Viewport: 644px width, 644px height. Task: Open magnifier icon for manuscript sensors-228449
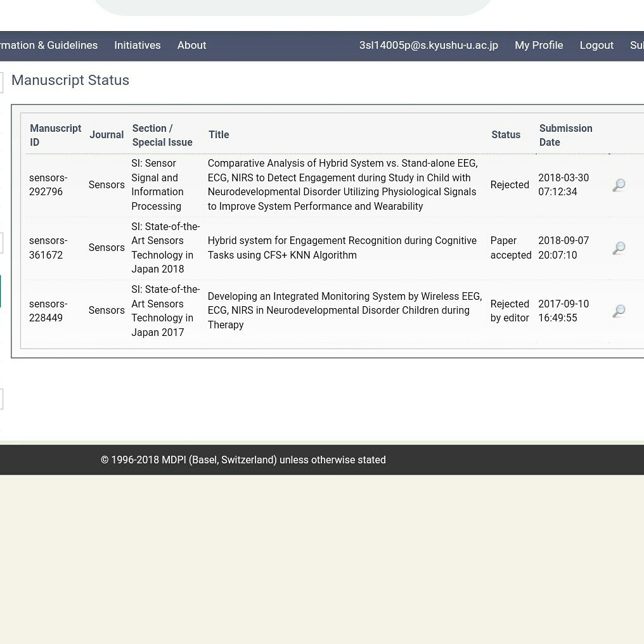pos(619,311)
